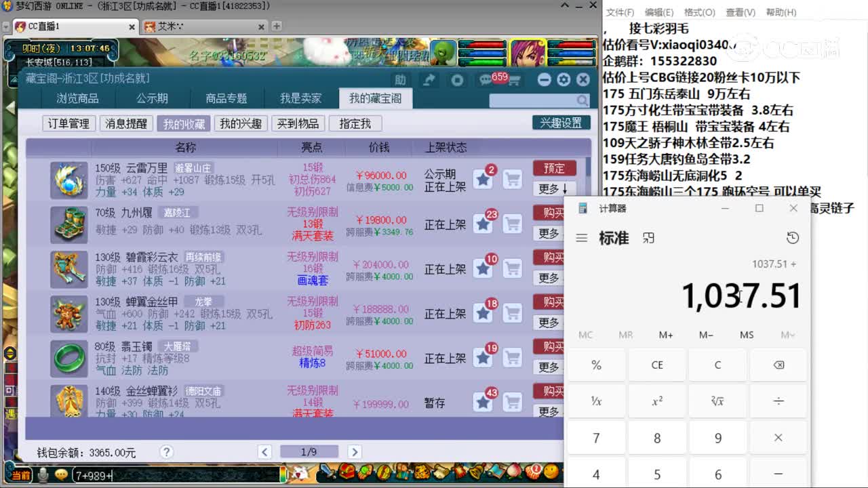
Task: Toggle the favorite star on the 九州履 item
Action: point(484,224)
